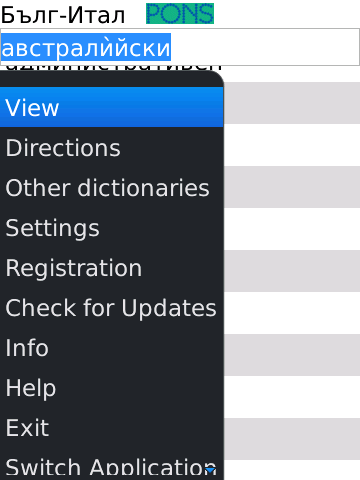This screenshot has width=360, height=480.
Task: Choose Exit to close the dictionary
Action: (112, 428)
